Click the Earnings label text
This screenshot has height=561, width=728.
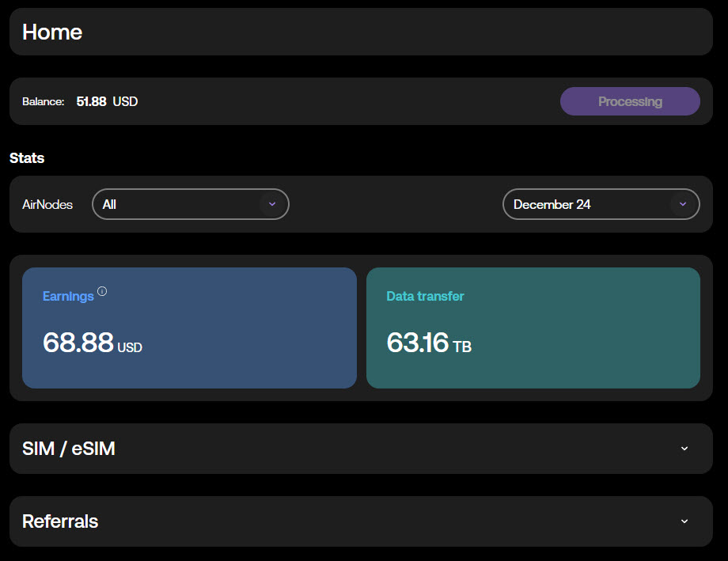[x=68, y=296]
